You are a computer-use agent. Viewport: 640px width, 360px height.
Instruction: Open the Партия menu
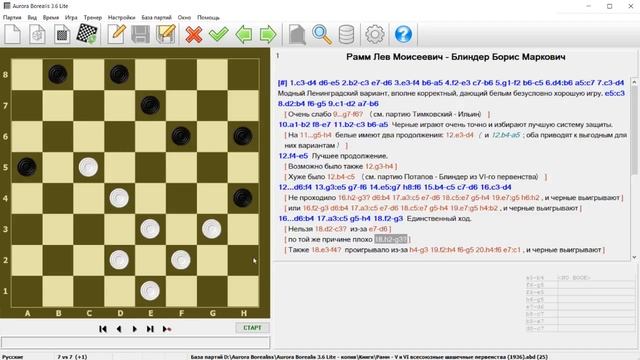pyautogui.click(x=12, y=18)
